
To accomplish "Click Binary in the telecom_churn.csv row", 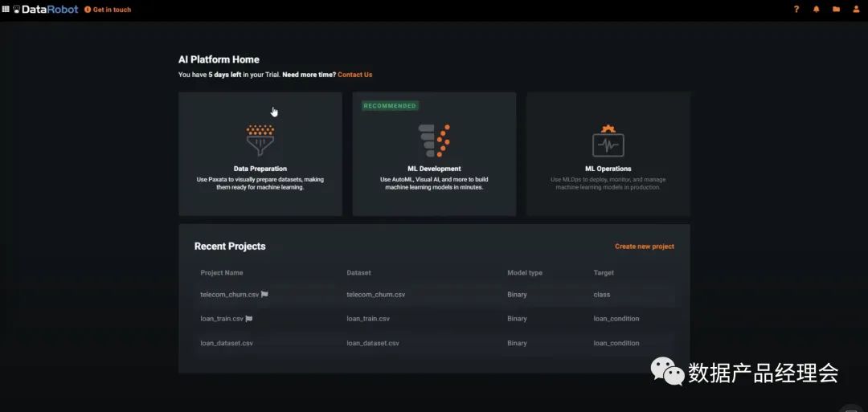I will pos(517,295).
